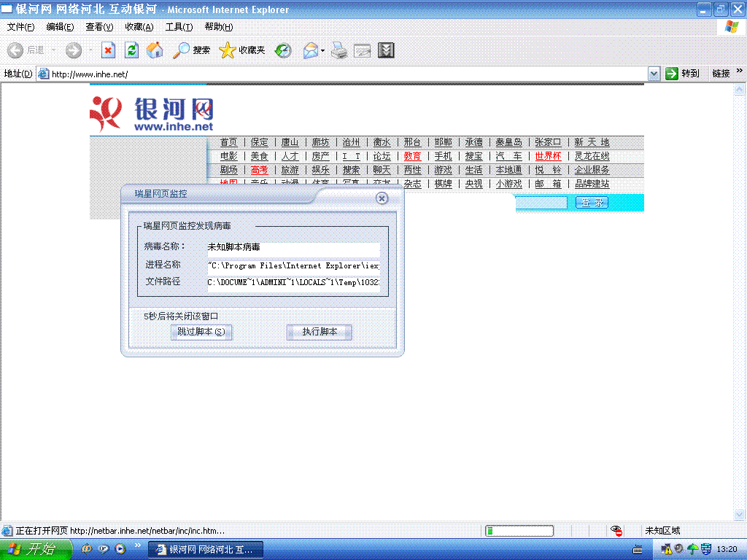Viewport: 747px width, 560px height.
Task: Close the 瑞星网页监控 dialog with its X icon
Action: coord(382,198)
